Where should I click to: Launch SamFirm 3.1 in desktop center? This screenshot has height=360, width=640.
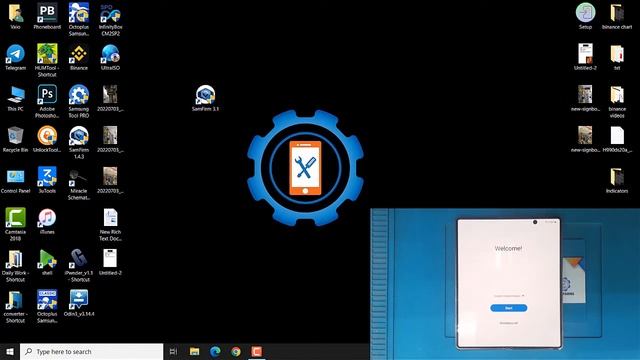coord(205,98)
